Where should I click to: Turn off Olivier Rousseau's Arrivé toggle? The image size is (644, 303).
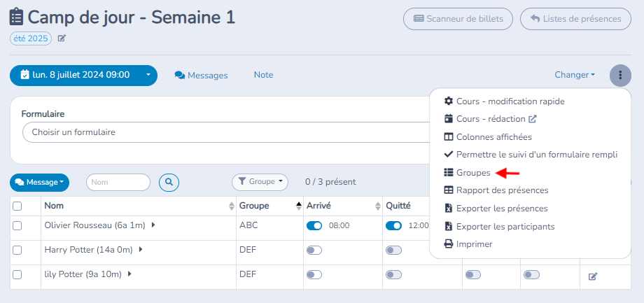pyautogui.click(x=314, y=226)
